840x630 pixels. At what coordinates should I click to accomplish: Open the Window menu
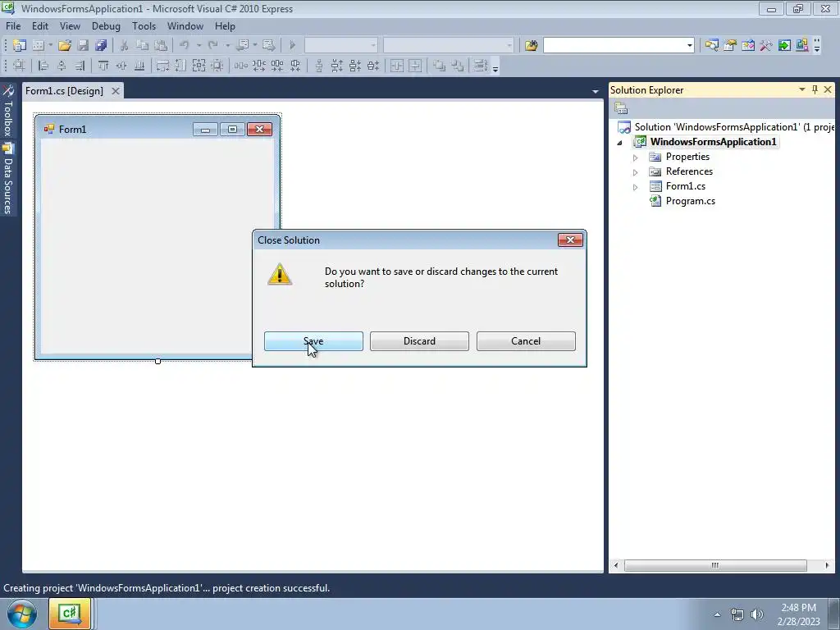185,25
